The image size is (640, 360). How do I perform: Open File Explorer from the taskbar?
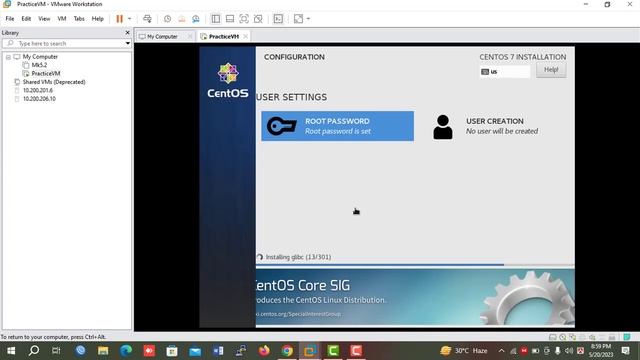[103, 351]
